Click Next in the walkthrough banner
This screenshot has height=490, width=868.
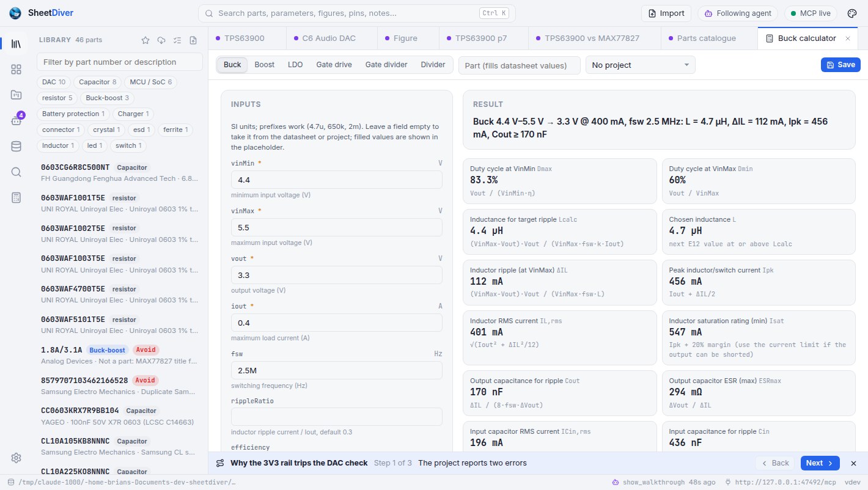click(820, 463)
